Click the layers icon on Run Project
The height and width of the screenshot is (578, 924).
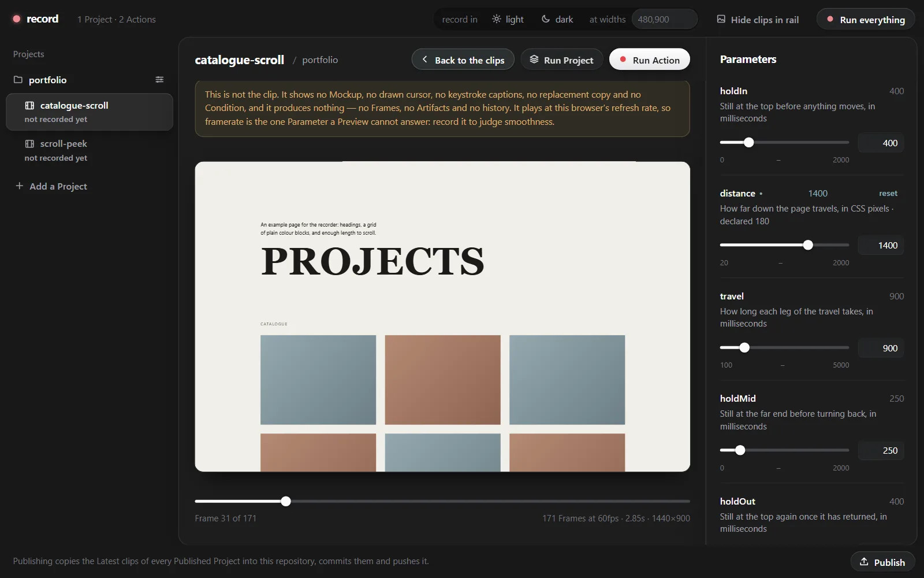click(534, 60)
